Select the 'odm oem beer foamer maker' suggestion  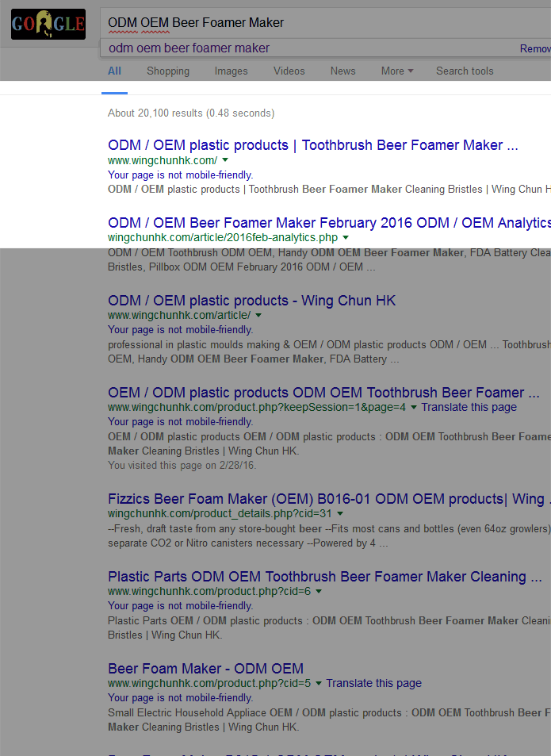coord(189,48)
